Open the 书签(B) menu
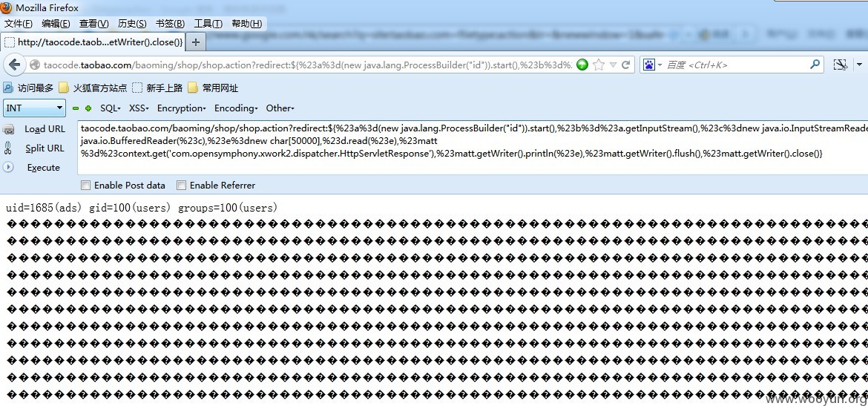Viewport: 868px width, 406px height. (171, 23)
